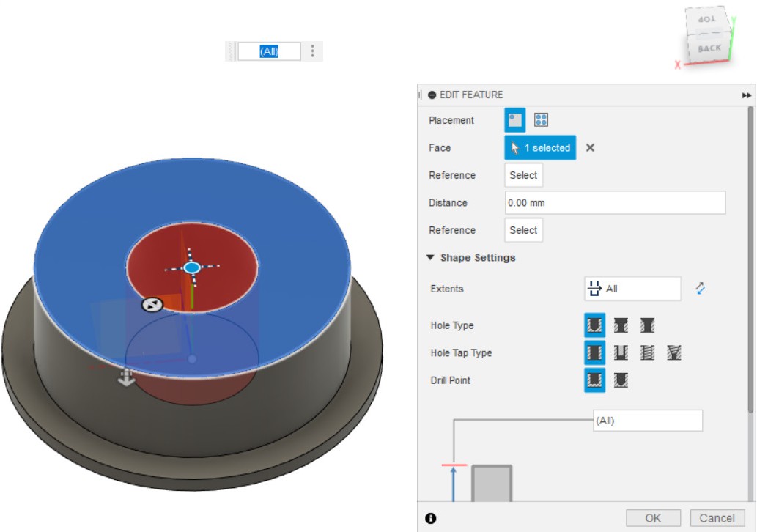Choose Tapped hole tap type
Viewport: 757px width, 532px height.
[x=647, y=353]
